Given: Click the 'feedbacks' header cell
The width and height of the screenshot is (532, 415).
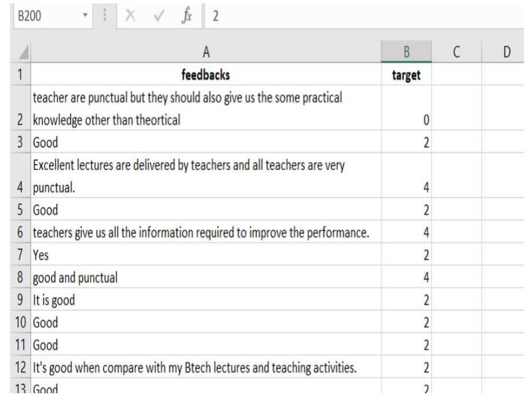Looking at the screenshot, I should 206,75.
